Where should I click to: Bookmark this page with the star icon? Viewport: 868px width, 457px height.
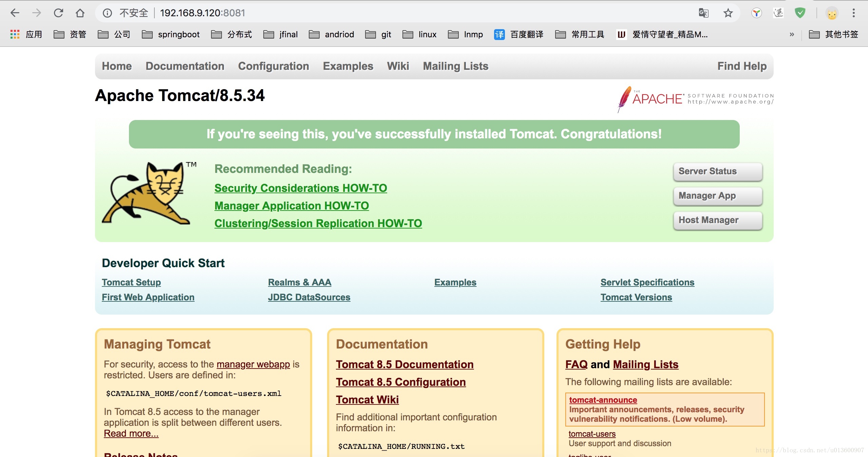click(728, 13)
